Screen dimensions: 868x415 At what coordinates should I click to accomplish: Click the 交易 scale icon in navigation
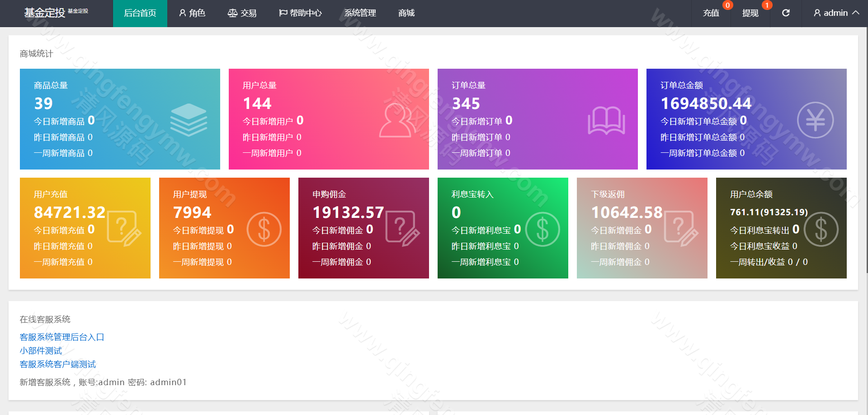tap(232, 13)
